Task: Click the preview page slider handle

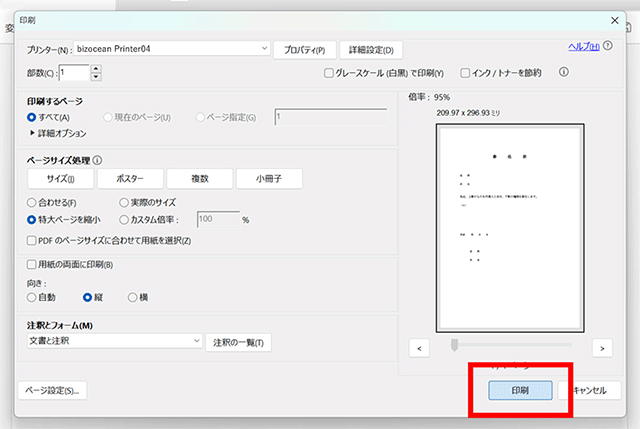Action: pos(454,345)
